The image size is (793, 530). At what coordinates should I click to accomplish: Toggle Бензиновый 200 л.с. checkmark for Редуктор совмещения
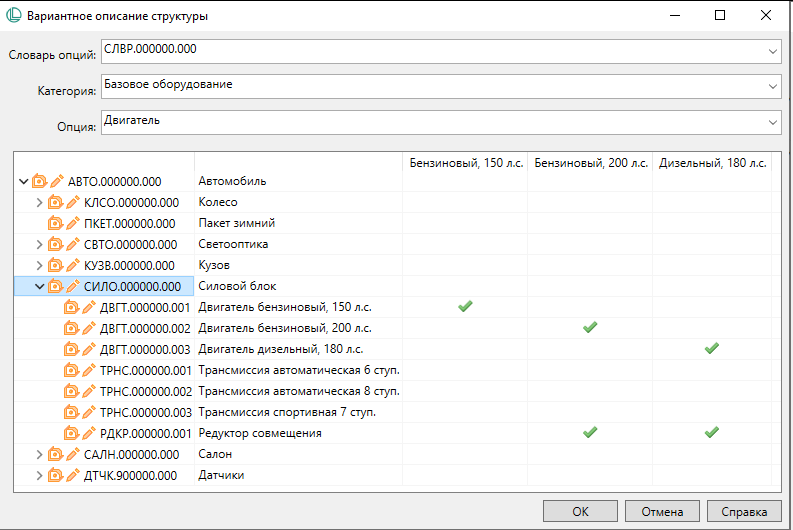click(x=590, y=433)
